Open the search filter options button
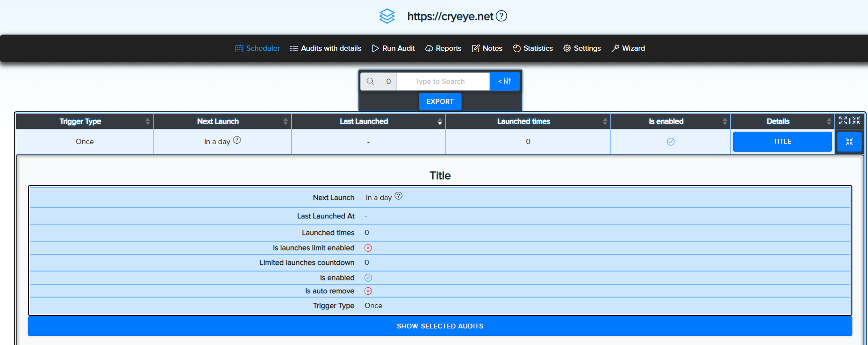The height and width of the screenshot is (345, 868). (504, 82)
